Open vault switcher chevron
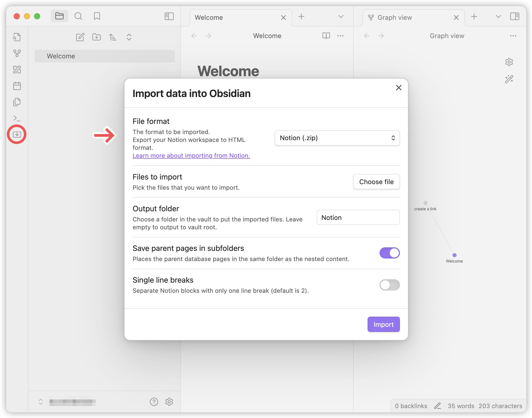 pyautogui.click(x=40, y=402)
